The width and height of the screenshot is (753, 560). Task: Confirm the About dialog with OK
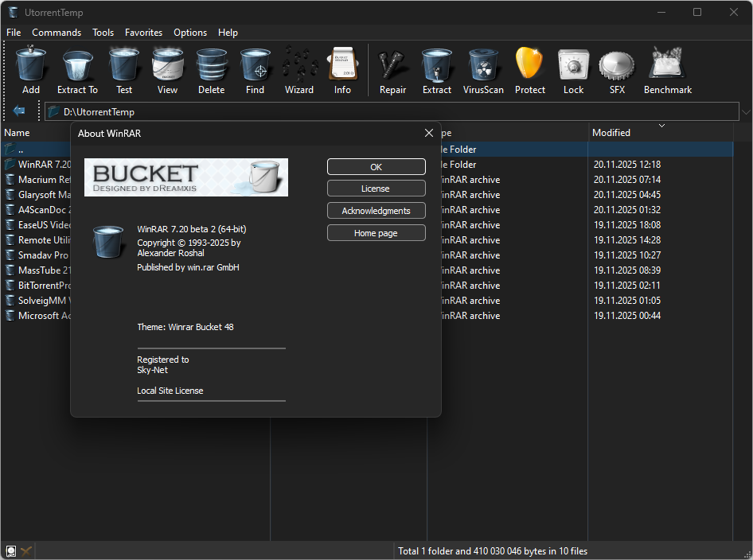point(376,166)
